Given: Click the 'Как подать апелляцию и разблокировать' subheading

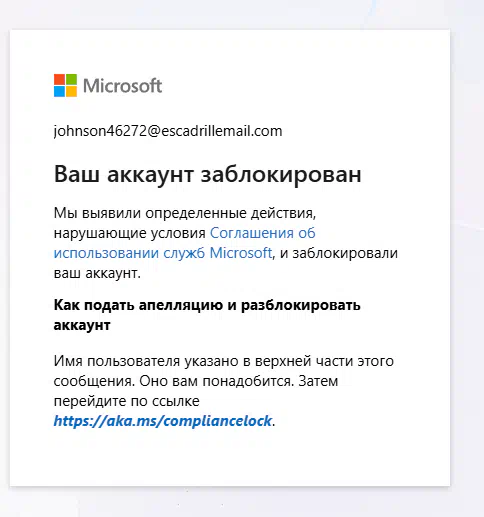Looking at the screenshot, I should click(x=207, y=305).
